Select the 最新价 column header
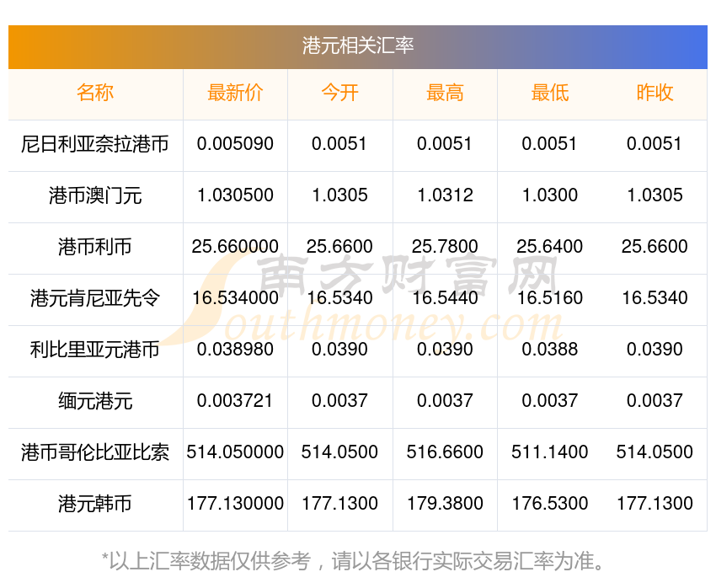This screenshot has width=716, height=588. coord(235,93)
